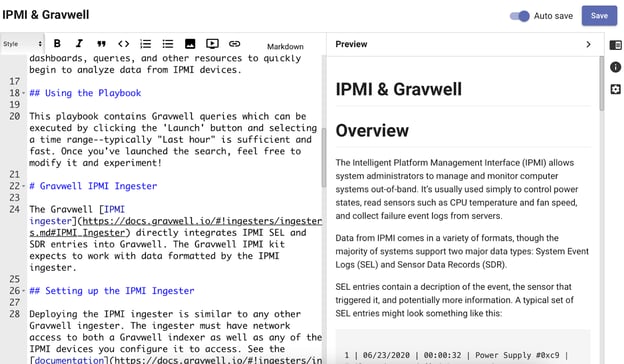Image resolution: width=624 pixels, height=364 pixels.
Task: Apply italic formatting
Action: click(79, 43)
